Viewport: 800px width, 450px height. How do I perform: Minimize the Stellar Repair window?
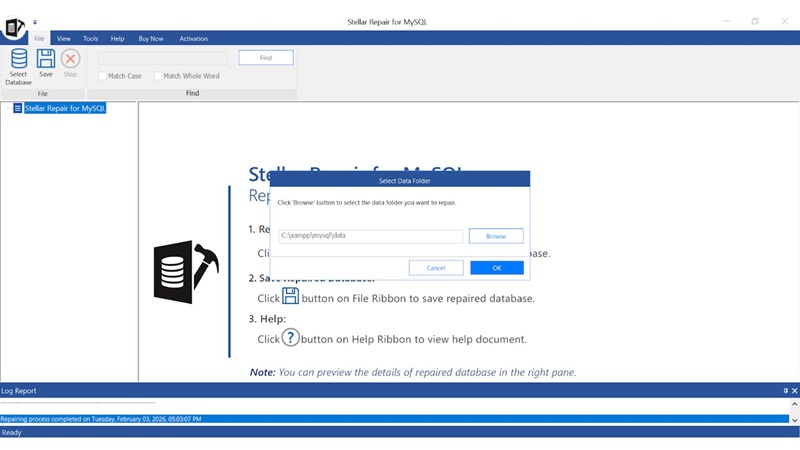726,21
